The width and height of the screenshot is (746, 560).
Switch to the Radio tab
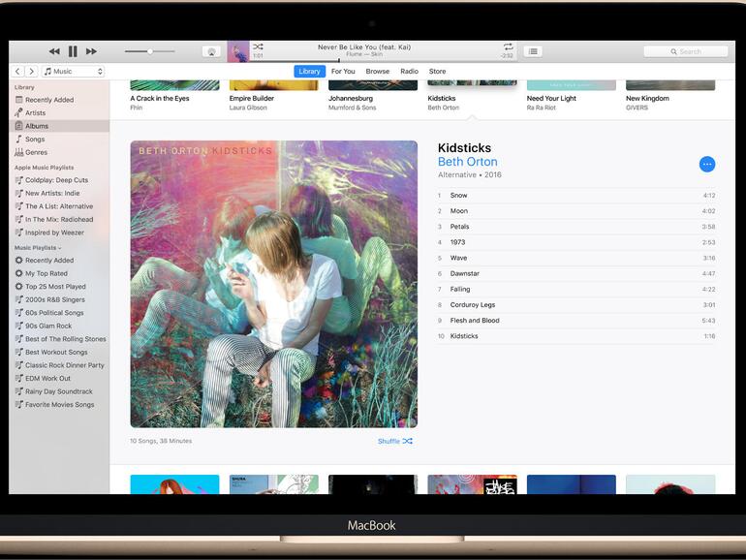pyautogui.click(x=409, y=72)
